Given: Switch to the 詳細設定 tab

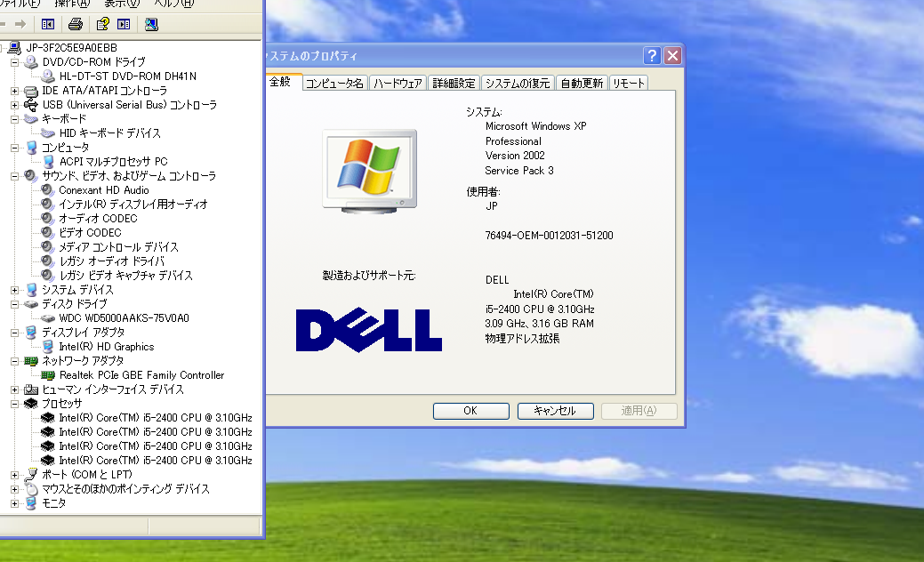Looking at the screenshot, I should (x=454, y=84).
